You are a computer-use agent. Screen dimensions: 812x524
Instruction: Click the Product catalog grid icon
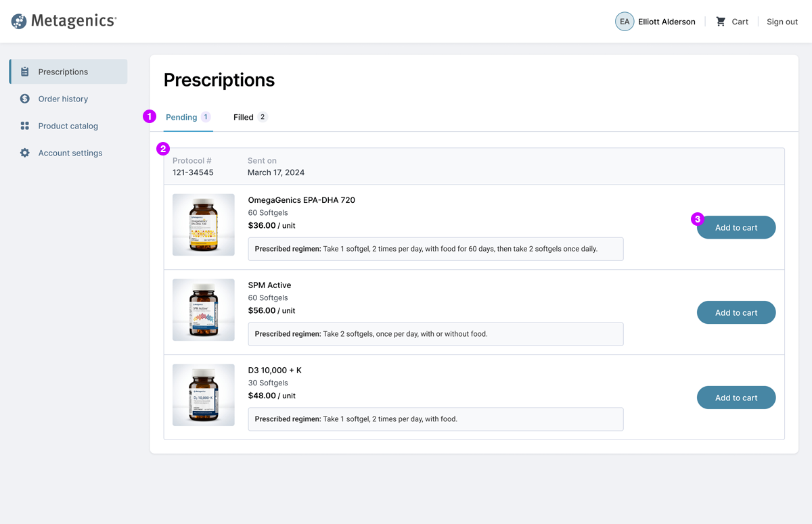(x=25, y=126)
